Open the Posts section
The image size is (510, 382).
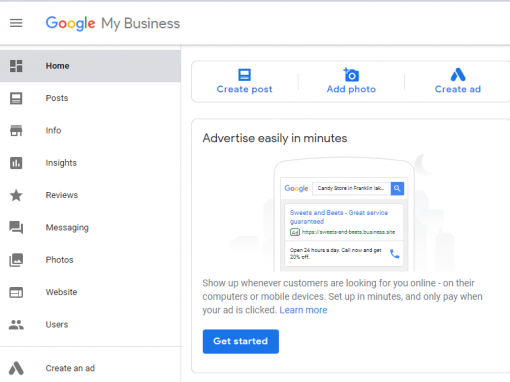click(x=90, y=98)
